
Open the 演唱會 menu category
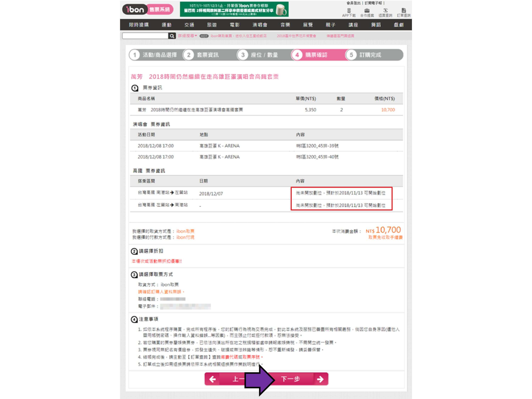(260, 25)
